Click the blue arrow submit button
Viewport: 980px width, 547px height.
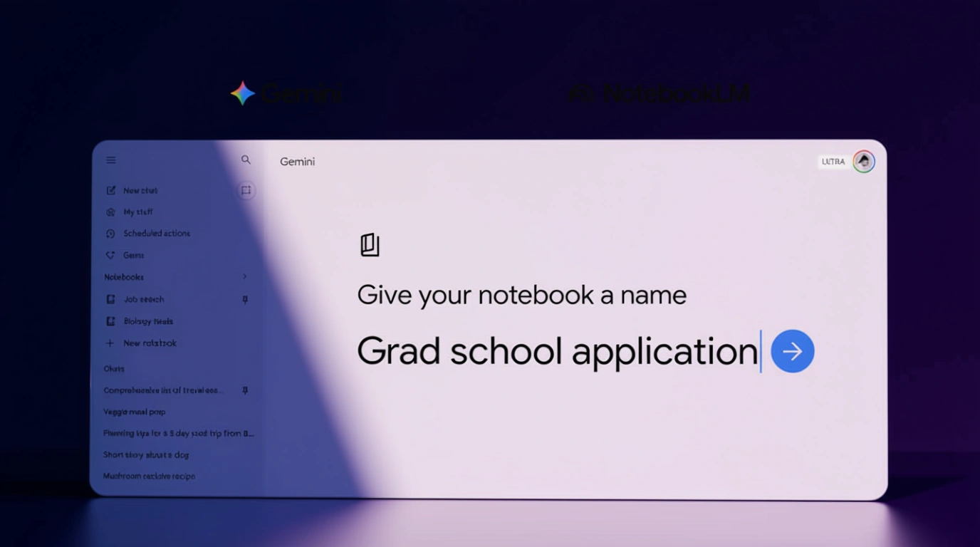(x=792, y=351)
